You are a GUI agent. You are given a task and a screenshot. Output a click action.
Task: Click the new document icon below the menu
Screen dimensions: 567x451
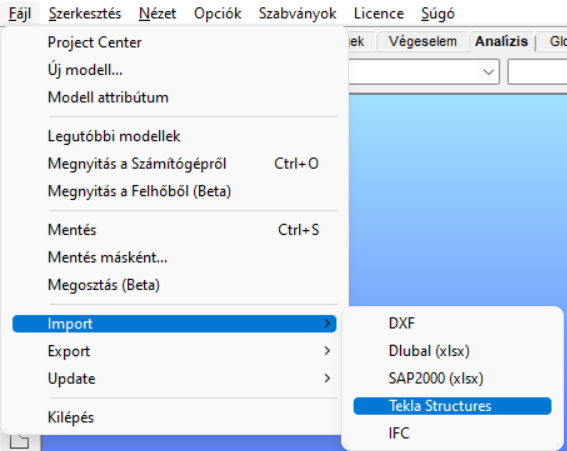pyautogui.click(x=20, y=442)
